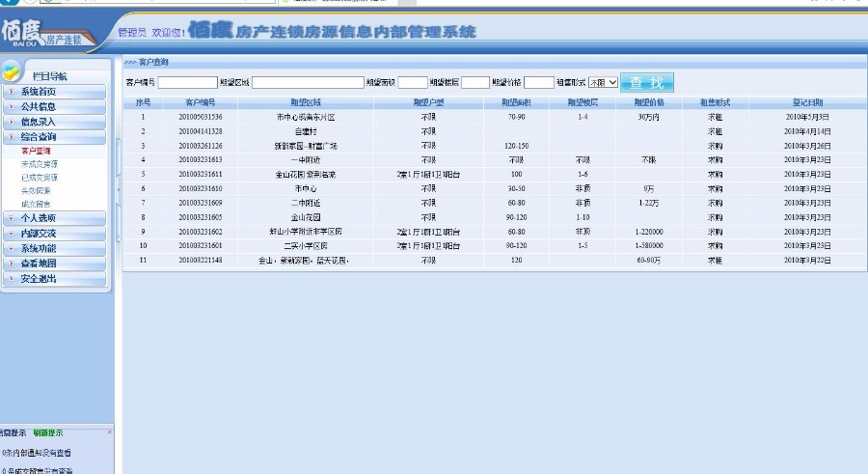
Task: Expand the 个人选项 menu section
Action: coord(54,218)
